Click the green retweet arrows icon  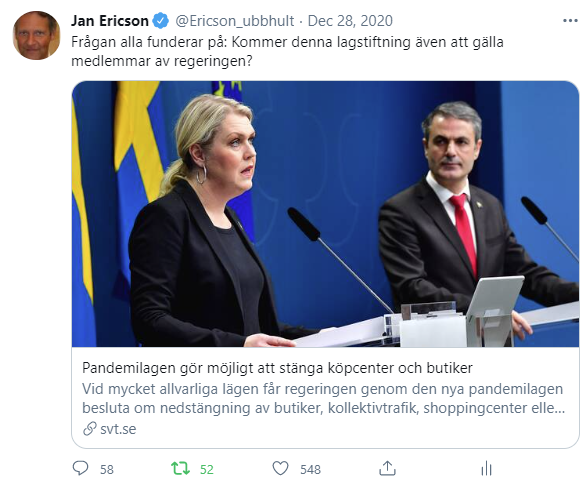(x=180, y=468)
